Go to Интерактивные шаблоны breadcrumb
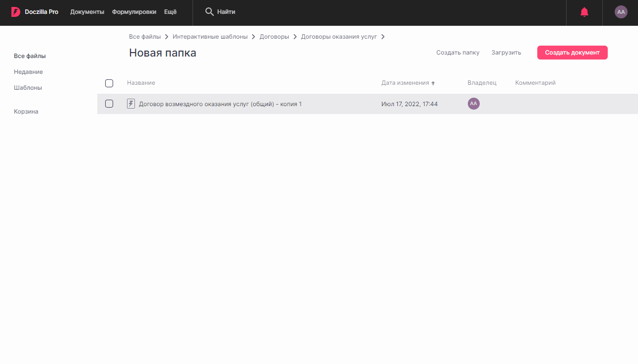 [210, 37]
